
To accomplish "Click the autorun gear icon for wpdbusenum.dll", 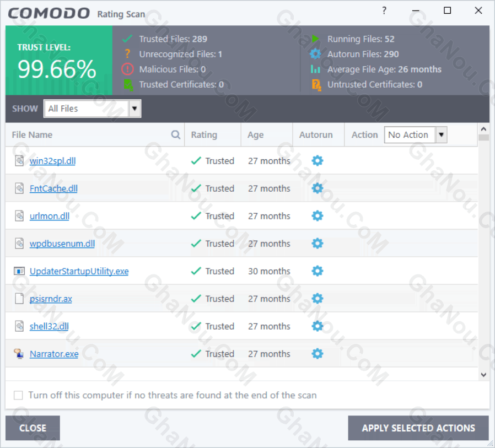I will tap(318, 243).
